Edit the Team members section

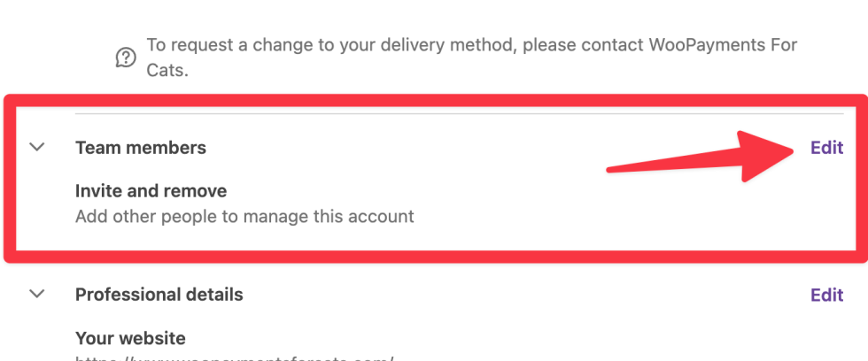click(826, 148)
